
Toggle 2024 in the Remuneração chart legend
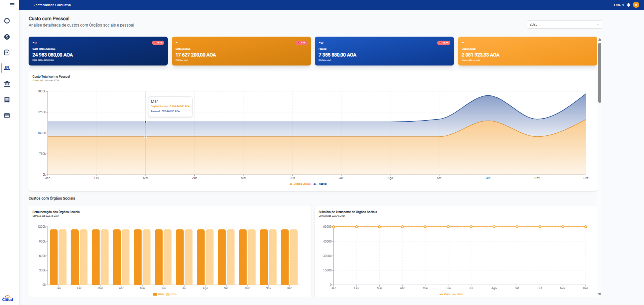point(172,294)
